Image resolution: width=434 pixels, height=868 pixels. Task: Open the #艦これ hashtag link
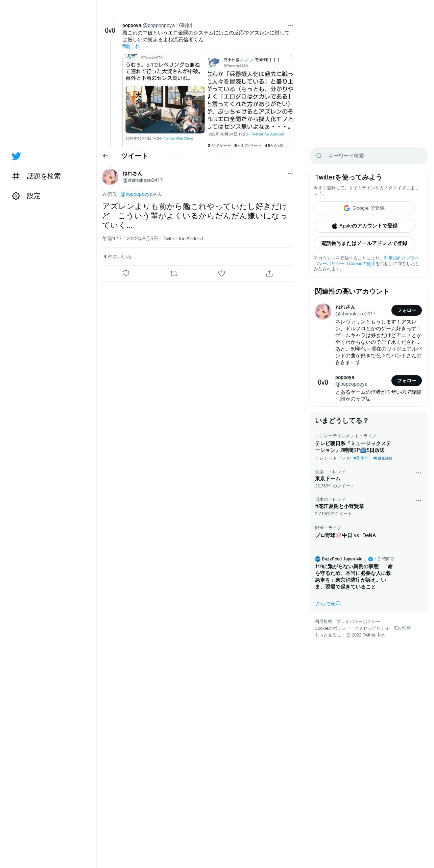tap(131, 46)
